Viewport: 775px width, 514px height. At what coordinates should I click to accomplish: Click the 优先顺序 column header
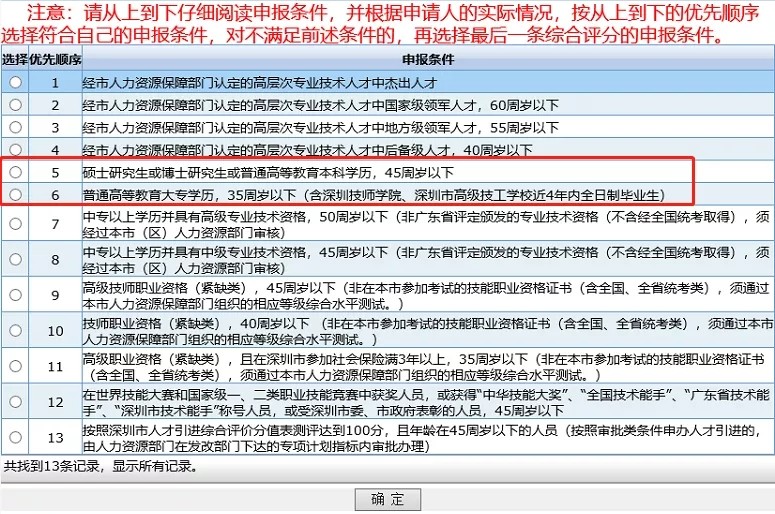[55, 59]
